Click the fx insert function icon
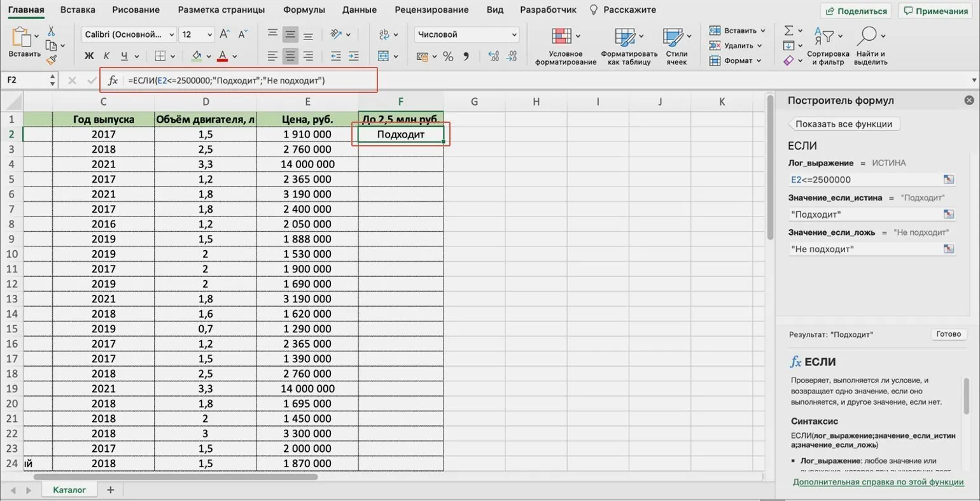The image size is (980, 501). click(113, 80)
